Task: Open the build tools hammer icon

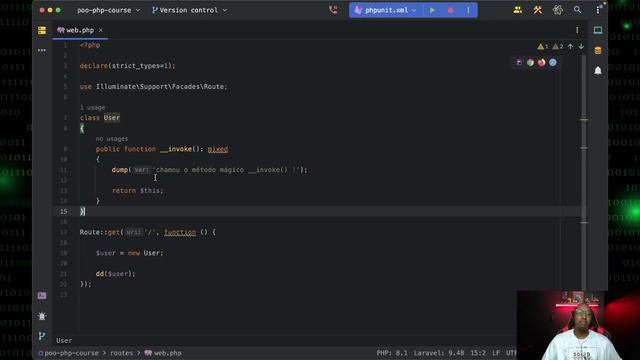Action: 538,10
